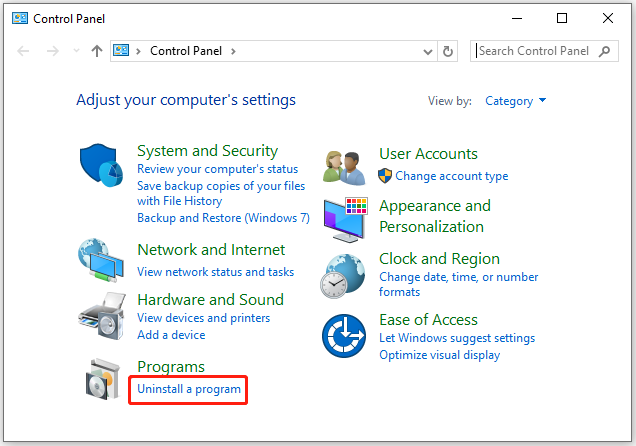Open the Uninstall a program link
The height and width of the screenshot is (446, 636).
(189, 389)
